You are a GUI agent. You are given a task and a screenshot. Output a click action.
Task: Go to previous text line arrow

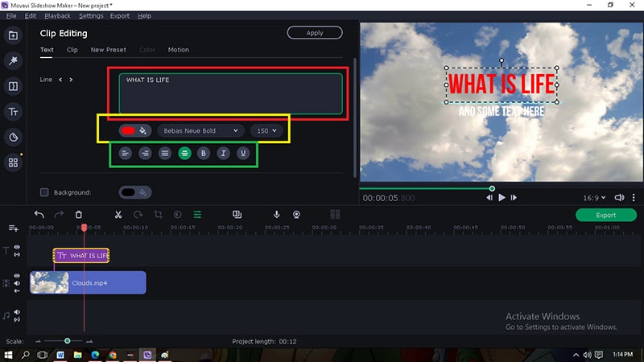click(60, 80)
